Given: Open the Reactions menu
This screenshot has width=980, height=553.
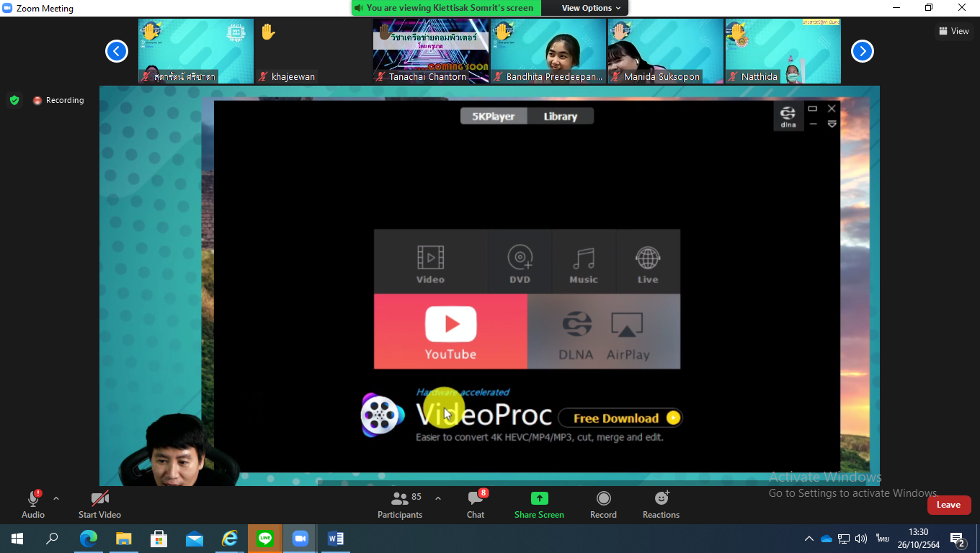Looking at the screenshot, I should coord(661,504).
